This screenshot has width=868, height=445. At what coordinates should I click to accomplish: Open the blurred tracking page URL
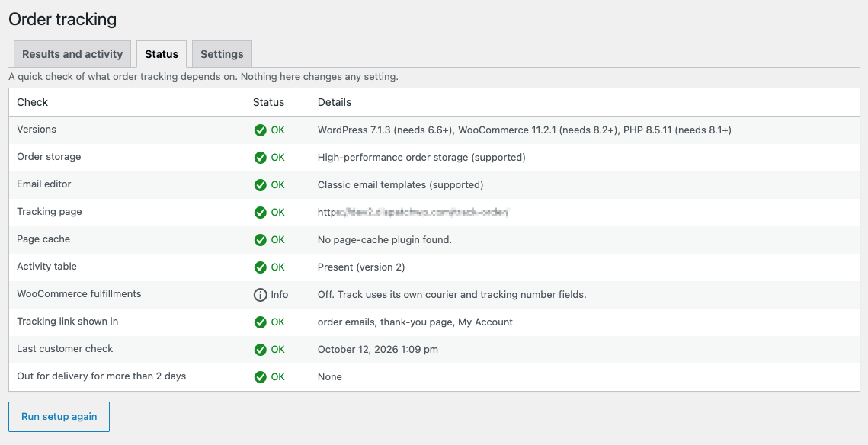(413, 212)
